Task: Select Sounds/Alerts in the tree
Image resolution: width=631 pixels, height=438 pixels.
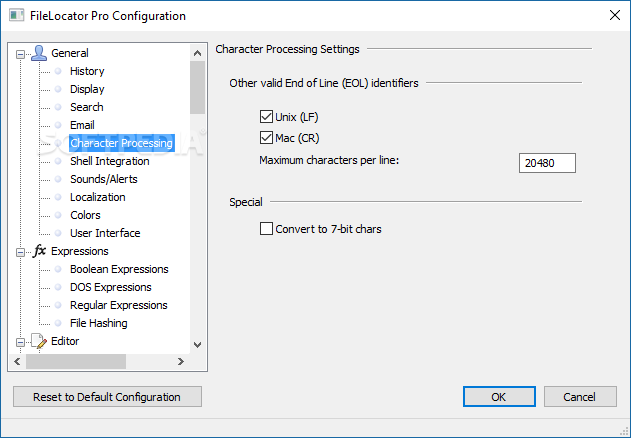Action: (103, 179)
